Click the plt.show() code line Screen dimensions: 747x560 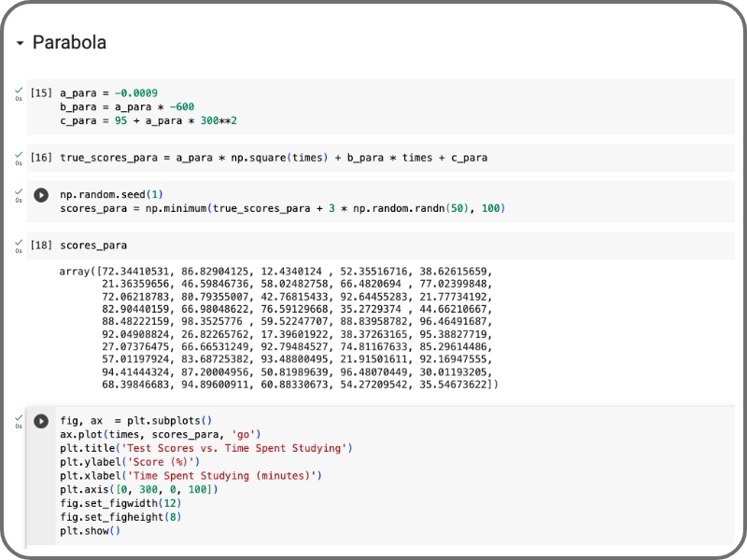tap(90, 531)
